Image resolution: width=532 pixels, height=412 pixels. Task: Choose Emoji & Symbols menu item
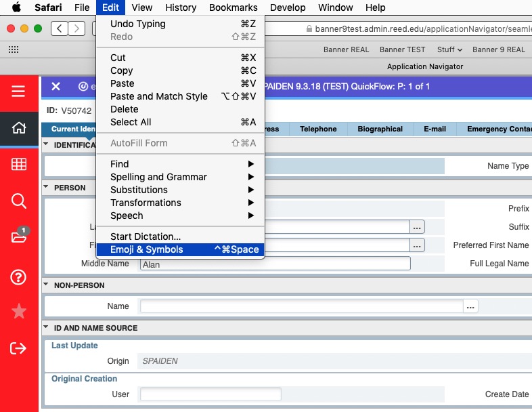(x=147, y=249)
